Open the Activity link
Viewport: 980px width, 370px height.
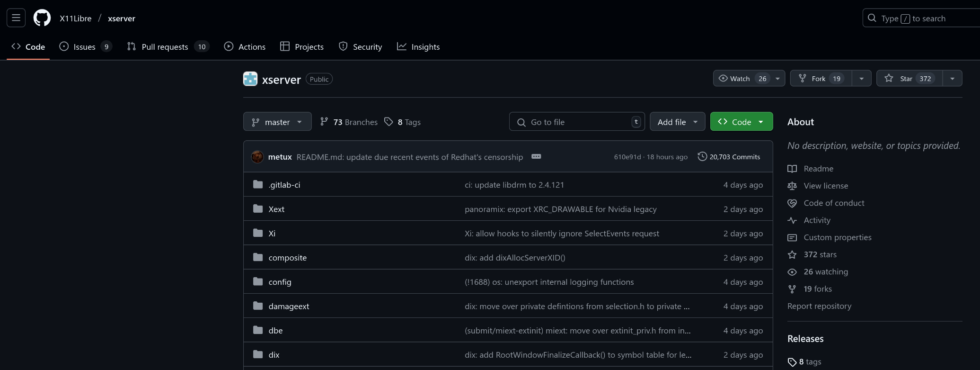coord(809,220)
